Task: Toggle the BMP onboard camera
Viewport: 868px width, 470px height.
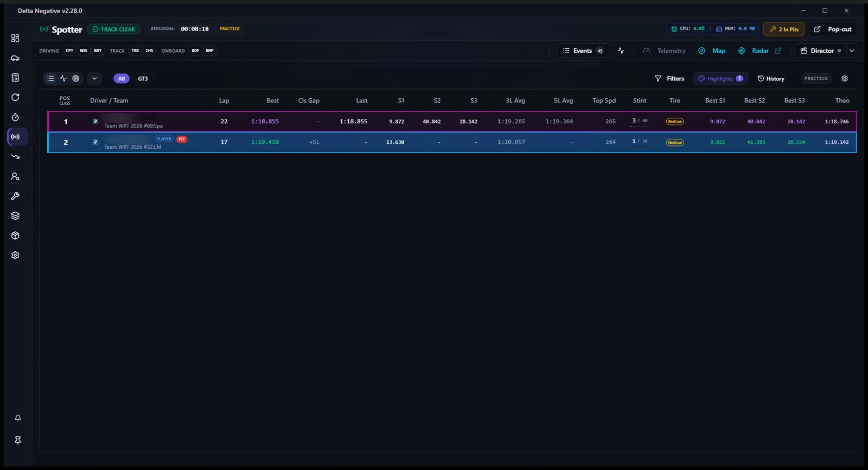Action: pos(209,50)
